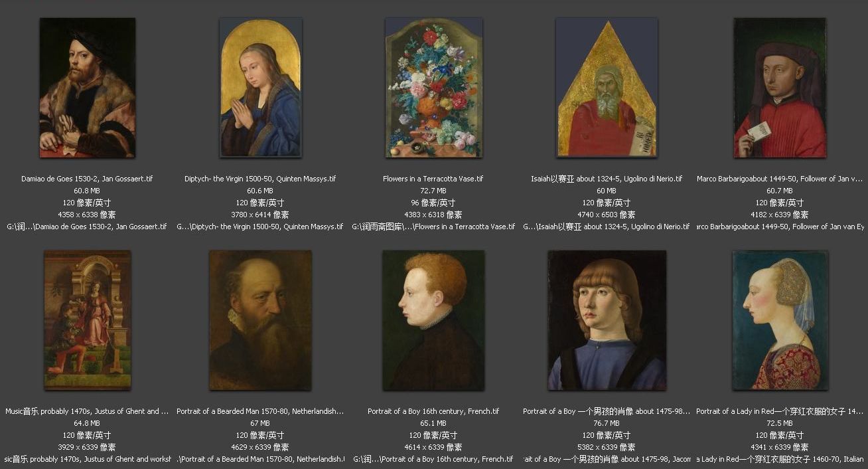Select the Isaiah gold triangle painting thumbnail
Viewport: 868px width, 469px height.
point(607,88)
